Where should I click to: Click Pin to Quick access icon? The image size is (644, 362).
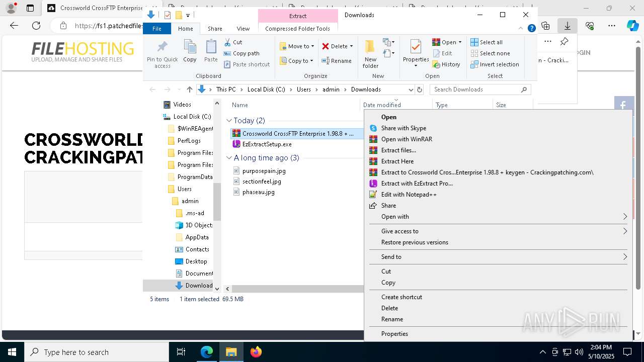pos(162,54)
